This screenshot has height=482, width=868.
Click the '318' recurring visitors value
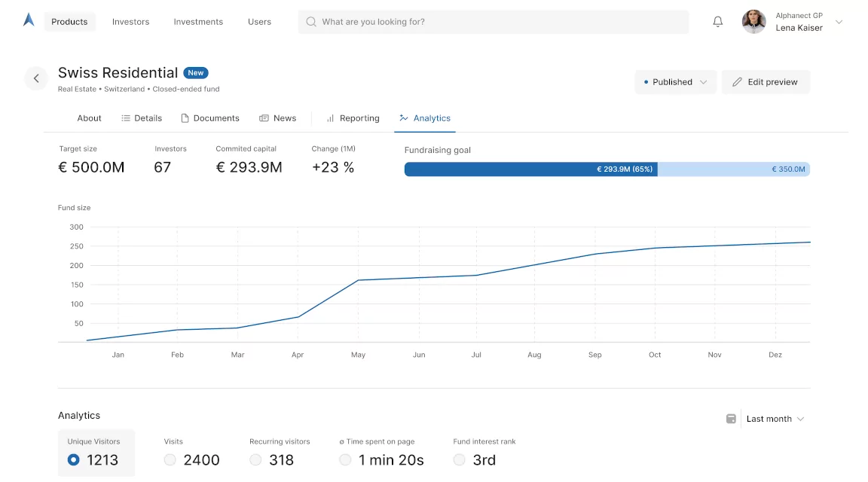[x=281, y=460]
